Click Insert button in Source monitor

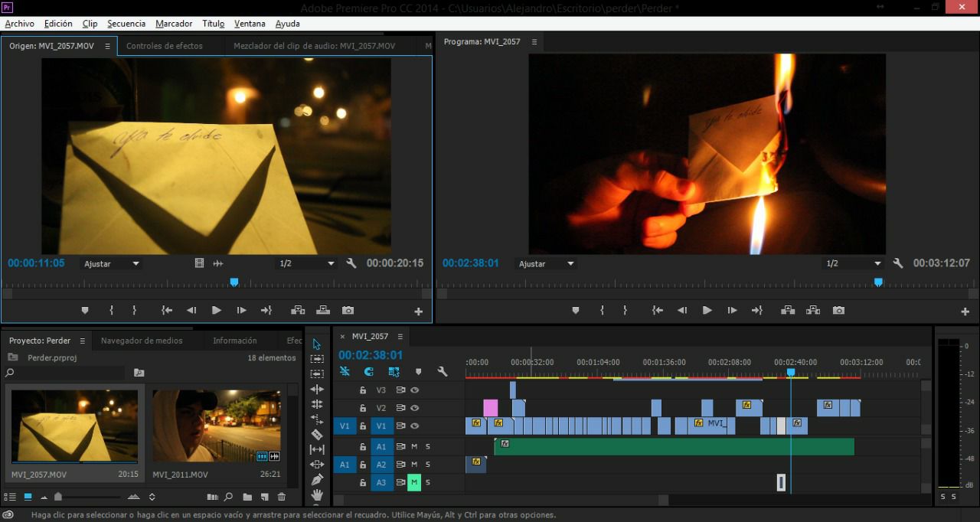coord(298,310)
